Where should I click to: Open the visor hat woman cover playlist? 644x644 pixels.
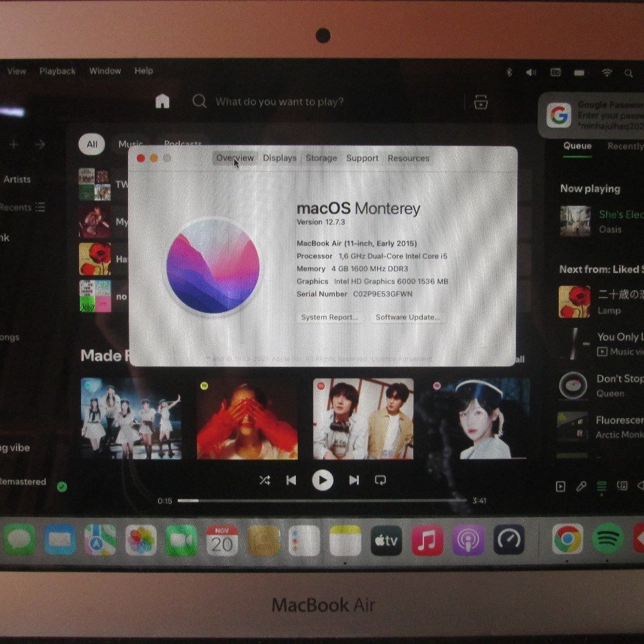pos(479,418)
